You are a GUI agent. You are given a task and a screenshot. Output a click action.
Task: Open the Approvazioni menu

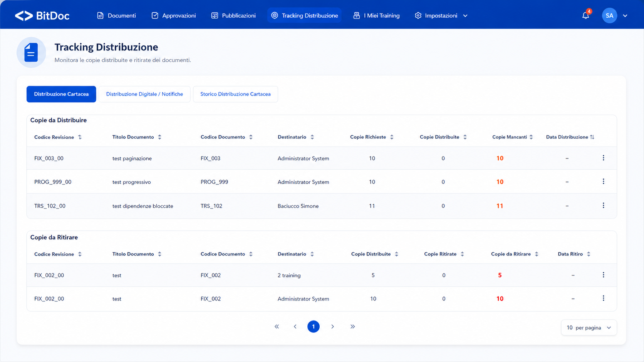(x=174, y=16)
